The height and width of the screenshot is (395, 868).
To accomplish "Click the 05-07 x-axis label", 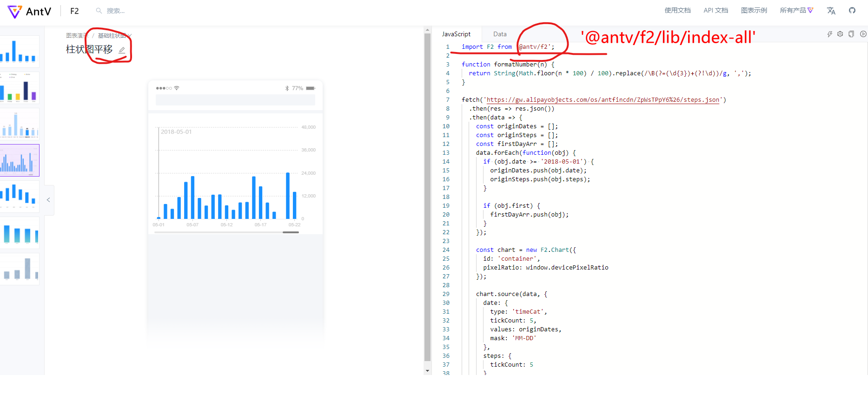I will (192, 225).
